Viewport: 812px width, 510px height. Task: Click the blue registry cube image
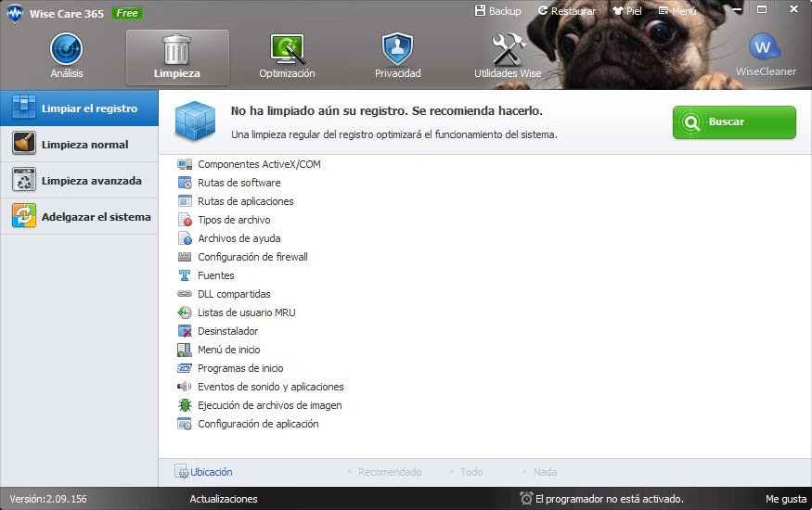click(195, 121)
